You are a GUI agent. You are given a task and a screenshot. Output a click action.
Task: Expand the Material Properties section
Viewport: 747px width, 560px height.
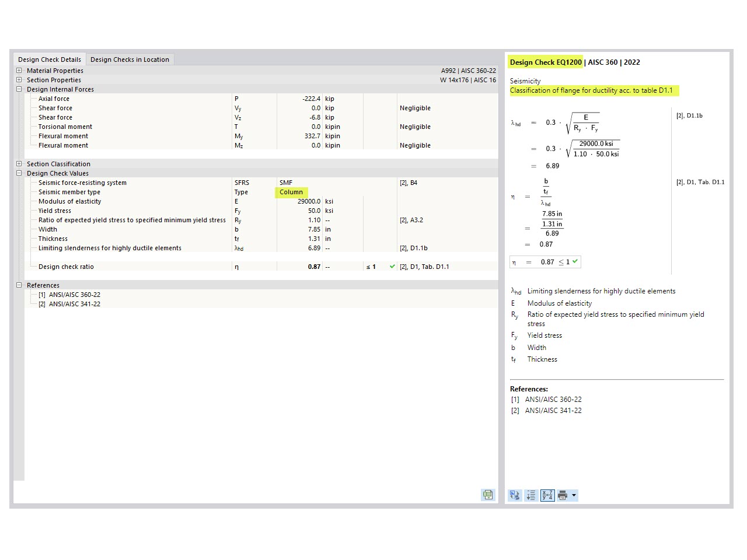point(19,70)
